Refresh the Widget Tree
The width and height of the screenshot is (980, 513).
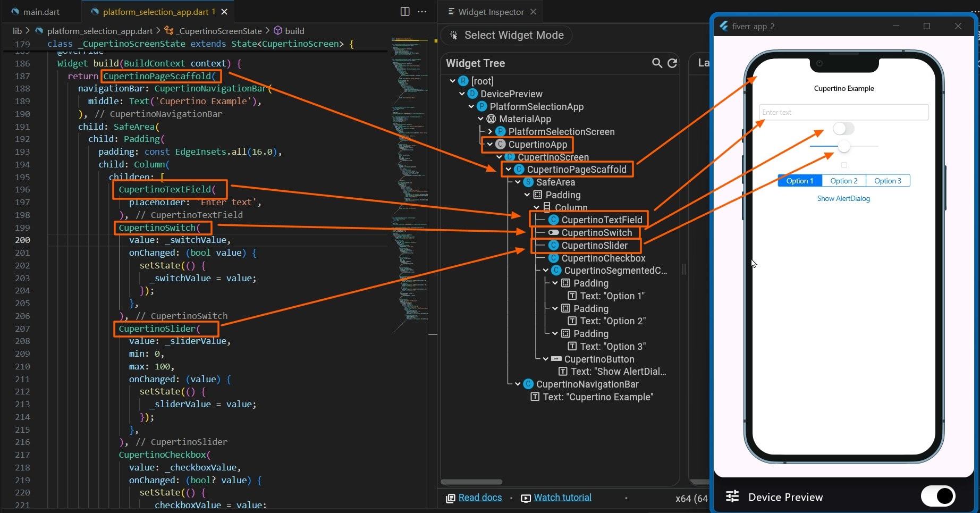[672, 63]
